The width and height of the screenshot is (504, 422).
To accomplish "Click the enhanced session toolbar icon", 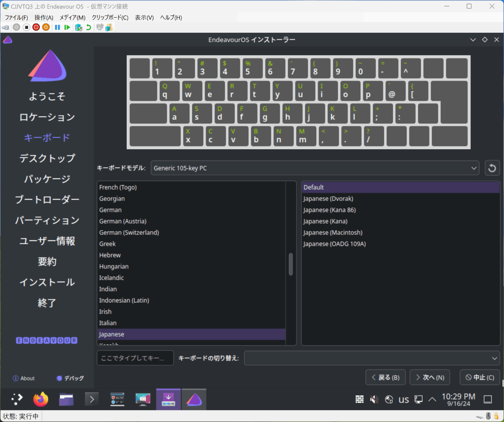I will tap(100, 27).
